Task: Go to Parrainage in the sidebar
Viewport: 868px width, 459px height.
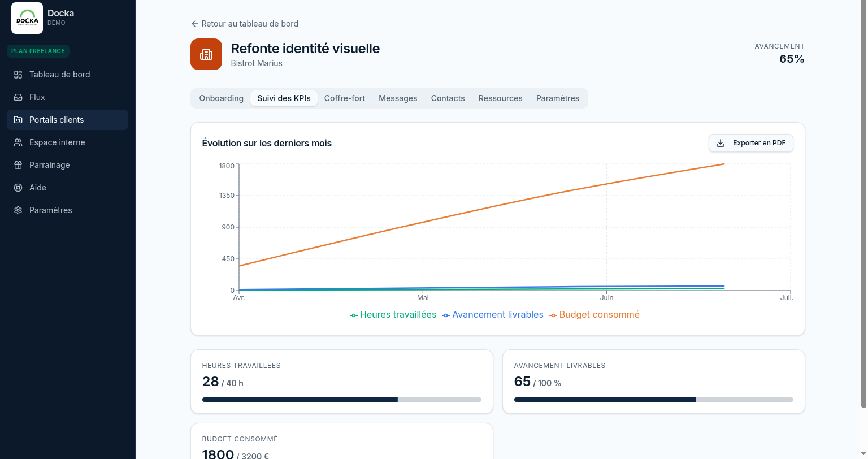Action: point(68,165)
